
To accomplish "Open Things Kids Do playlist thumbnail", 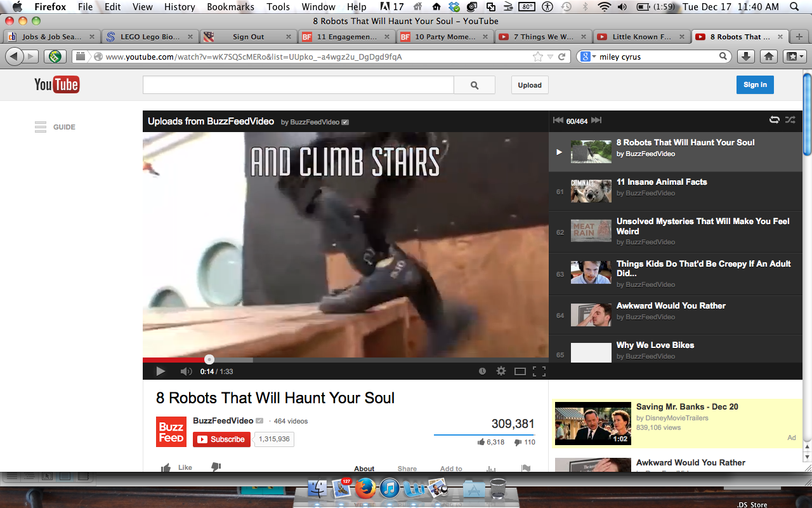I will (x=591, y=272).
